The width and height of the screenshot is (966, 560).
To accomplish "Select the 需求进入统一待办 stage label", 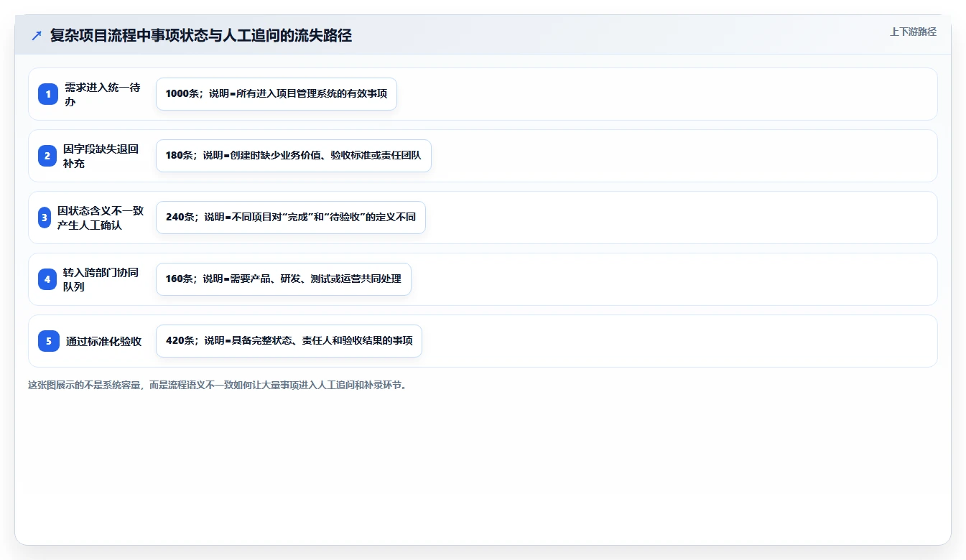I will click(x=103, y=94).
